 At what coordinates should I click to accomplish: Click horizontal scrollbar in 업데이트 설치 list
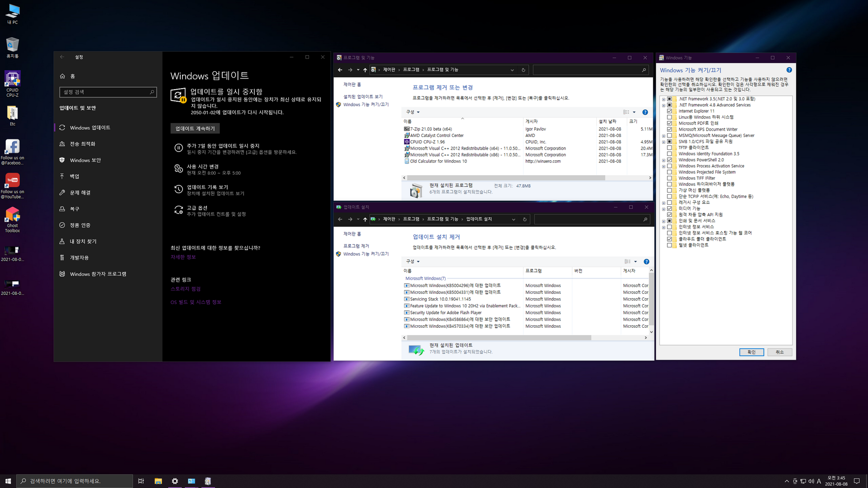click(499, 337)
